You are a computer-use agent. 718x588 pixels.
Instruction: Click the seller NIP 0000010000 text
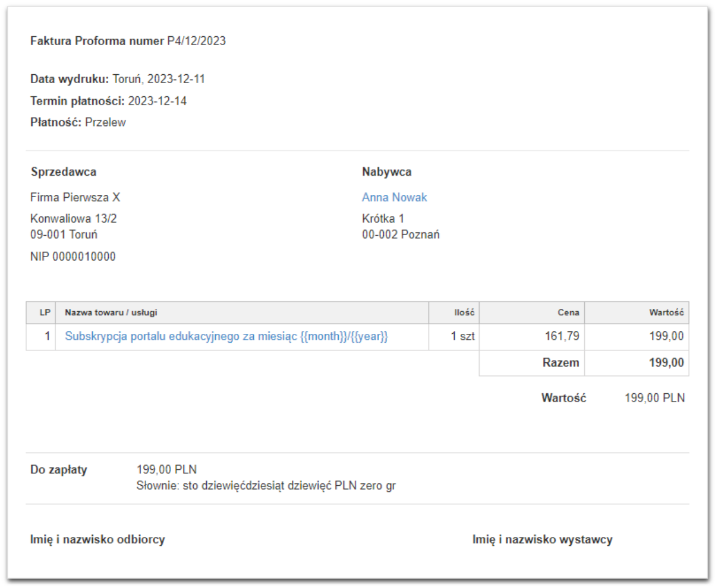click(73, 257)
